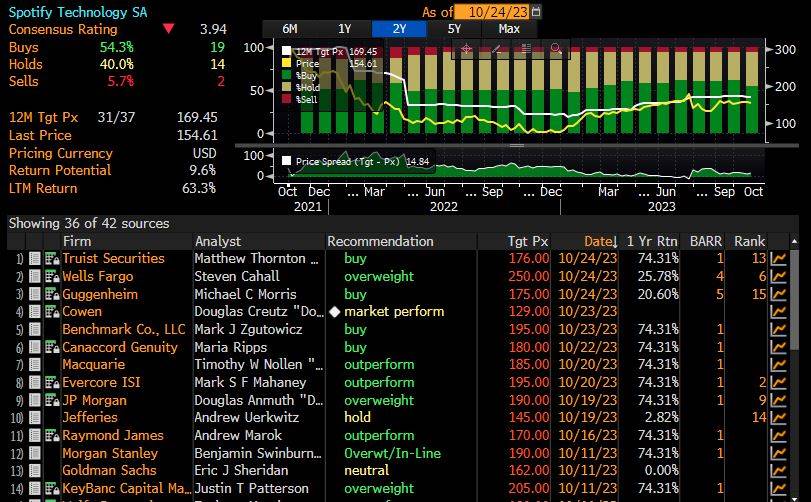Screen dimensions: 811x502
Task: Open the locked spreadsheet icon for KeyBanc Capital
Action: pos(52,489)
